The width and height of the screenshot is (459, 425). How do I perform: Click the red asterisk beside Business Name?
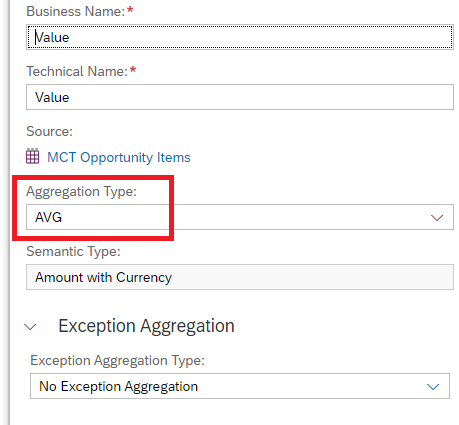130,10
